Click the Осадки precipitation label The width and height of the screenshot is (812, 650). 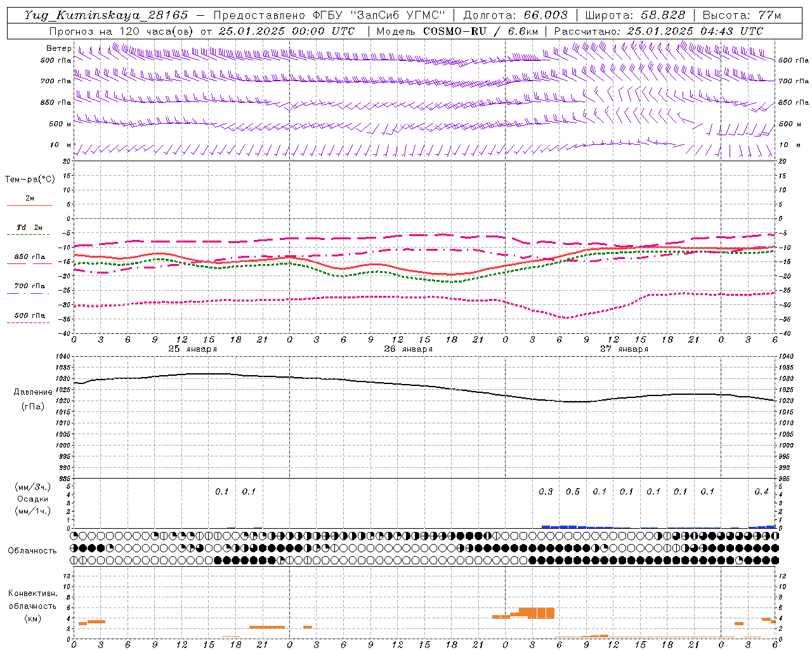(x=32, y=499)
